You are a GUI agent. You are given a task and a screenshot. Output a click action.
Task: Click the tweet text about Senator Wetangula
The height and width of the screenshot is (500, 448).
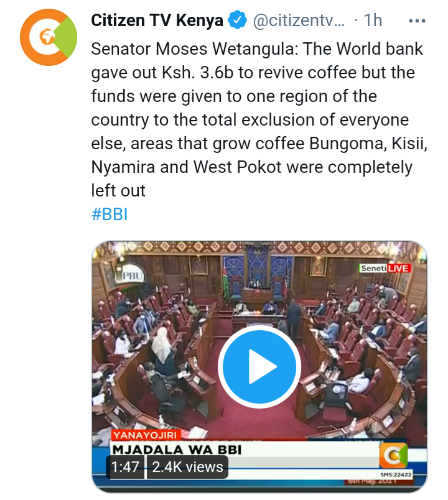[259, 119]
